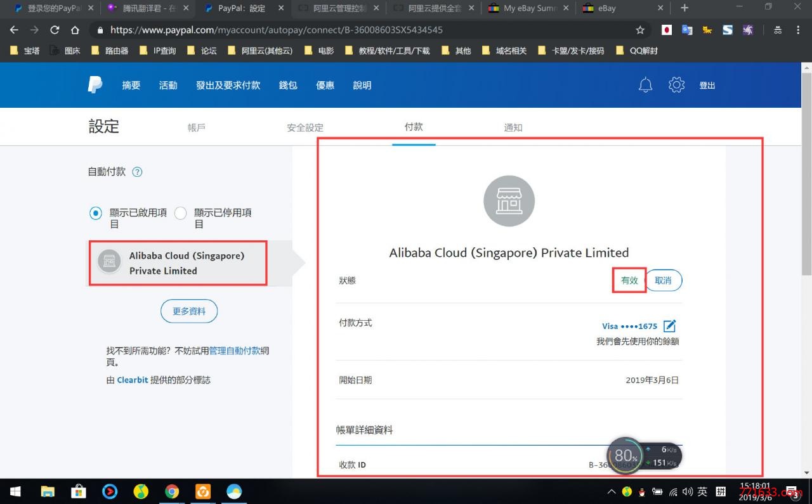Click 登出 to log out
Screen dimensions: 812x504
point(707,86)
